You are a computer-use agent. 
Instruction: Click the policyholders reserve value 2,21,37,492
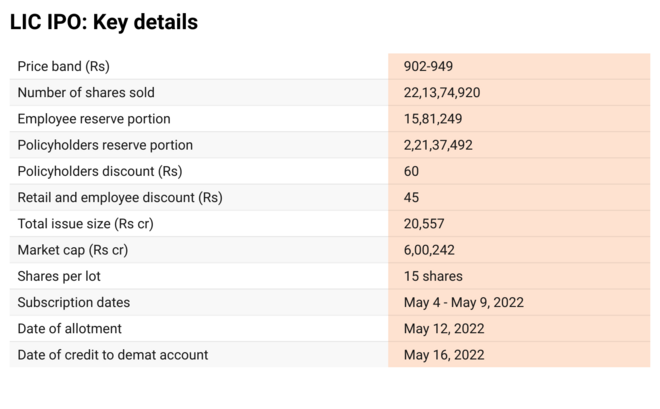(438, 145)
